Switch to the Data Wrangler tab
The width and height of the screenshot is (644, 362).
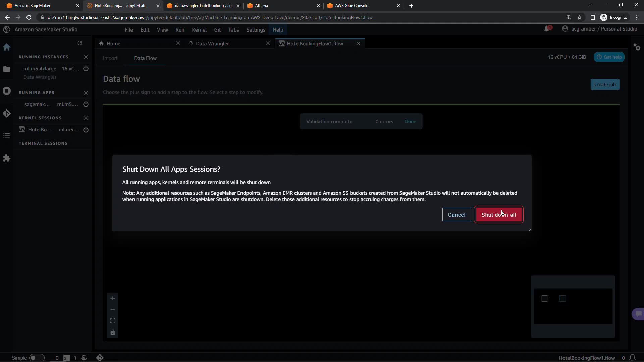point(212,44)
